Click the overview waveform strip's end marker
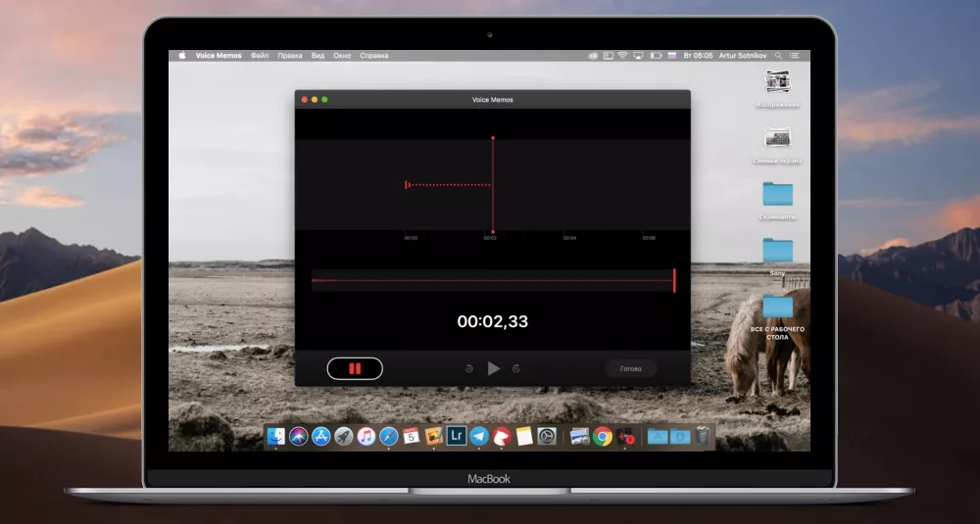Viewport: 980px width, 524px height. [674, 280]
